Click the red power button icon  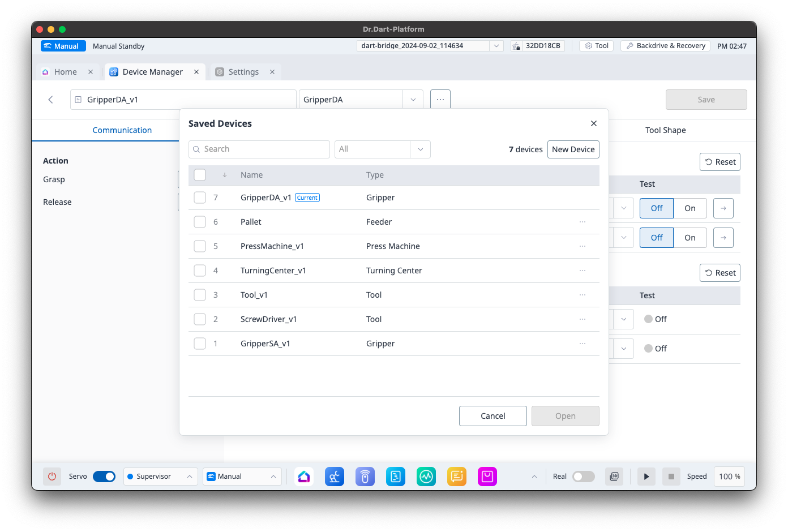(x=52, y=477)
